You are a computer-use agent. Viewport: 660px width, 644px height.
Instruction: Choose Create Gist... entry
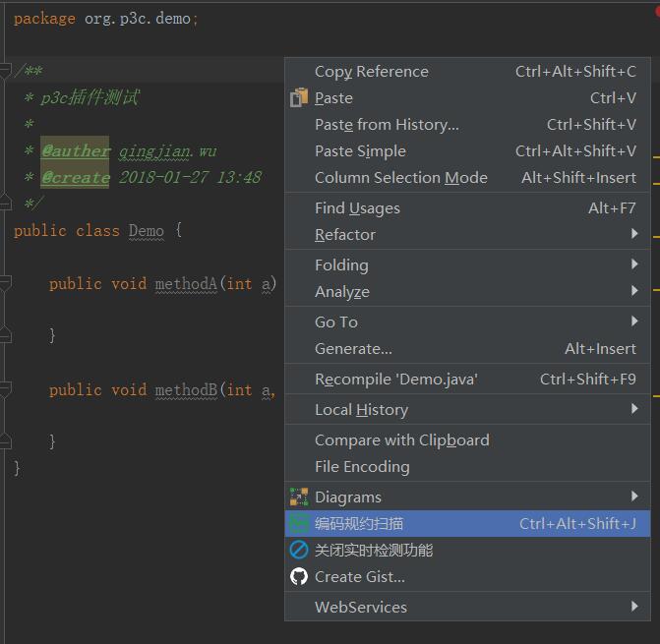467,577
